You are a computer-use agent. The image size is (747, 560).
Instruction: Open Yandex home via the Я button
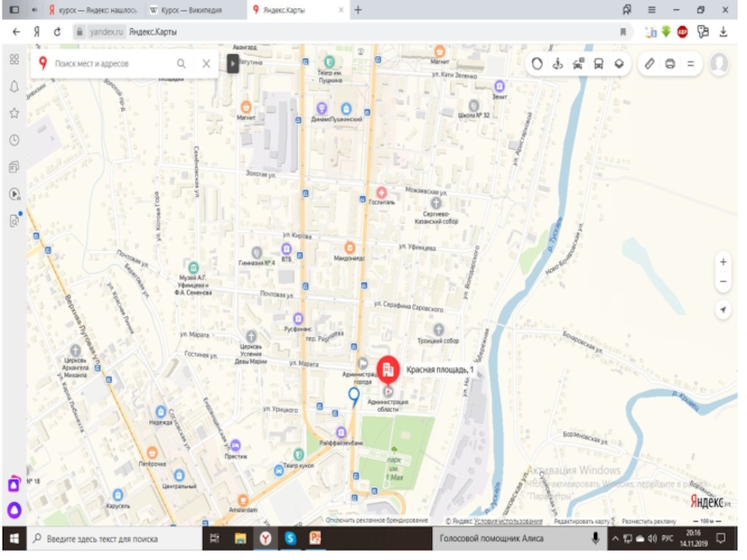click(37, 33)
